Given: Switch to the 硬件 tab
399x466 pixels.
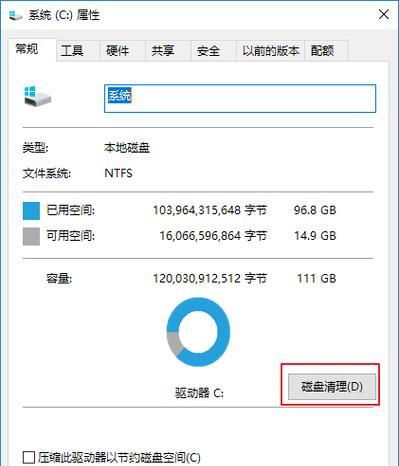Looking at the screenshot, I should 123,51.
